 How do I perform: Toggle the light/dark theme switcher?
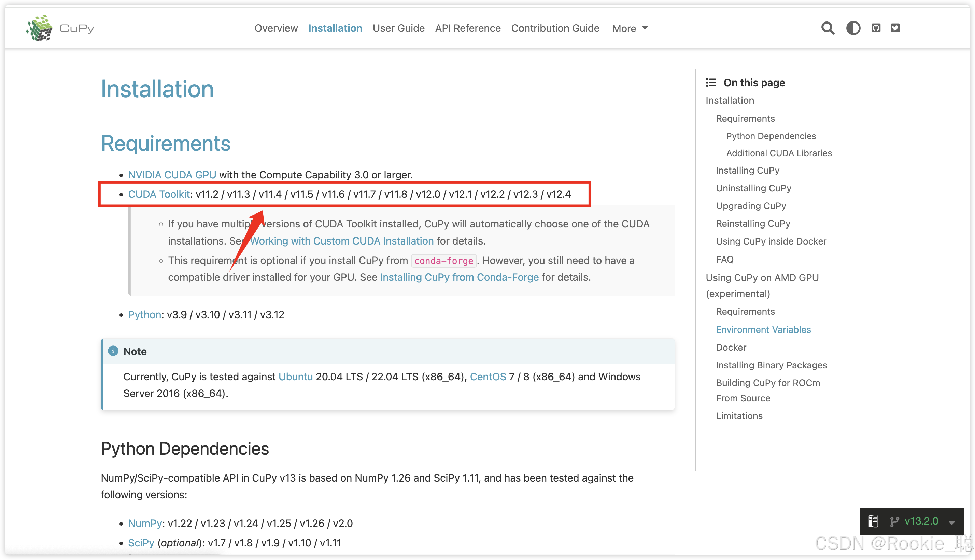point(853,28)
